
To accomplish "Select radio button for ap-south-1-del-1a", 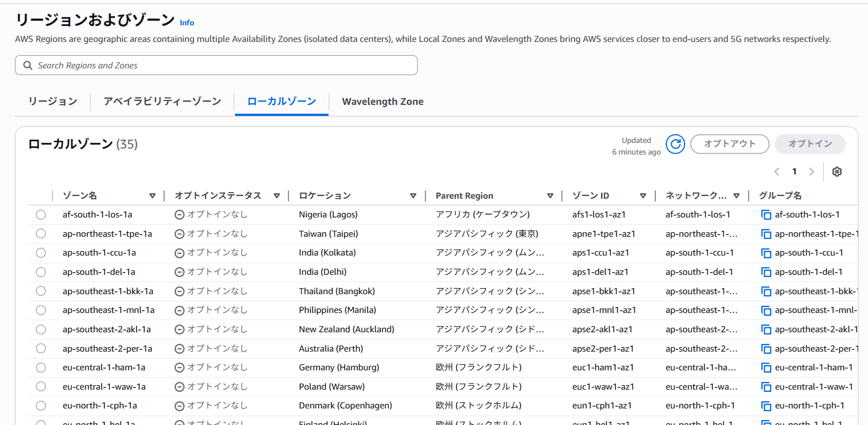I will (x=41, y=272).
